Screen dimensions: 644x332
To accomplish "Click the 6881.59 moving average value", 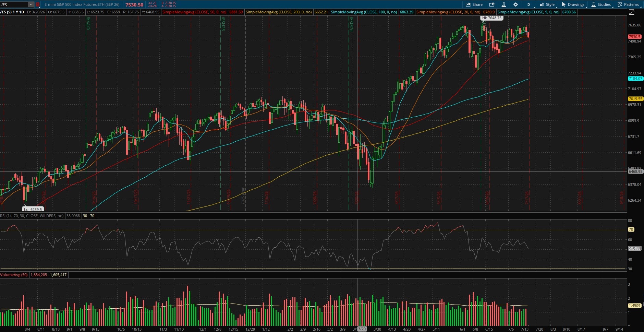I will click(x=236, y=12).
